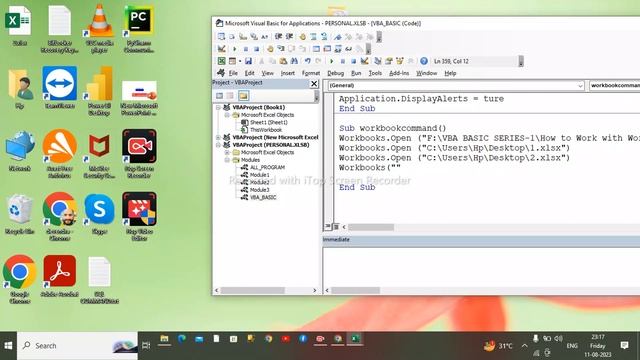Click Step Into in the Debug toolbar
The width and height of the screenshot is (640, 360).
[281, 49]
